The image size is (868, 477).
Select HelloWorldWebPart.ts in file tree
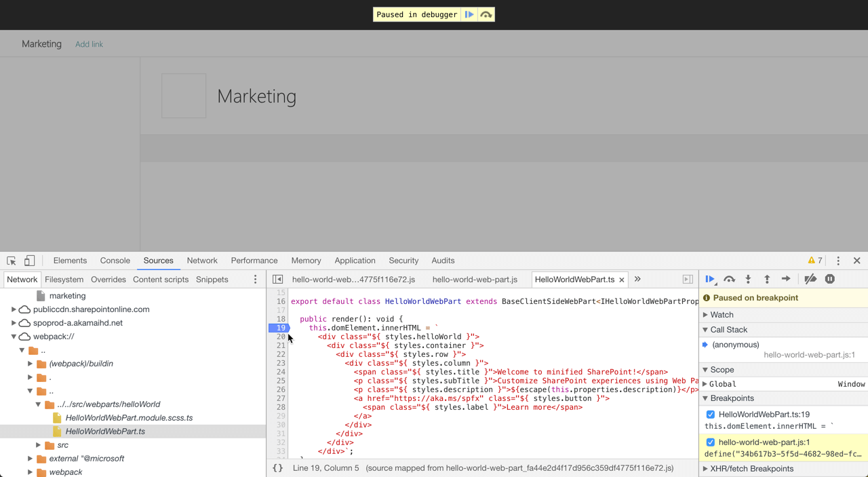pos(105,432)
